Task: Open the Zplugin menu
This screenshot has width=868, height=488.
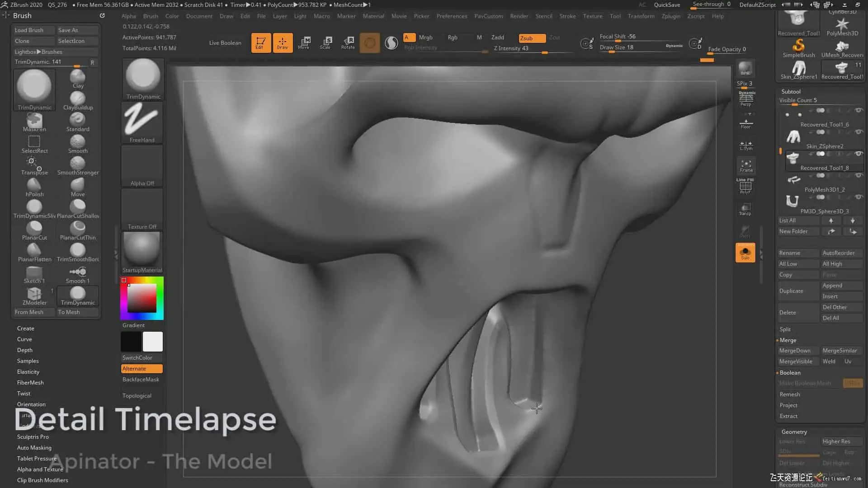Action: click(x=670, y=16)
